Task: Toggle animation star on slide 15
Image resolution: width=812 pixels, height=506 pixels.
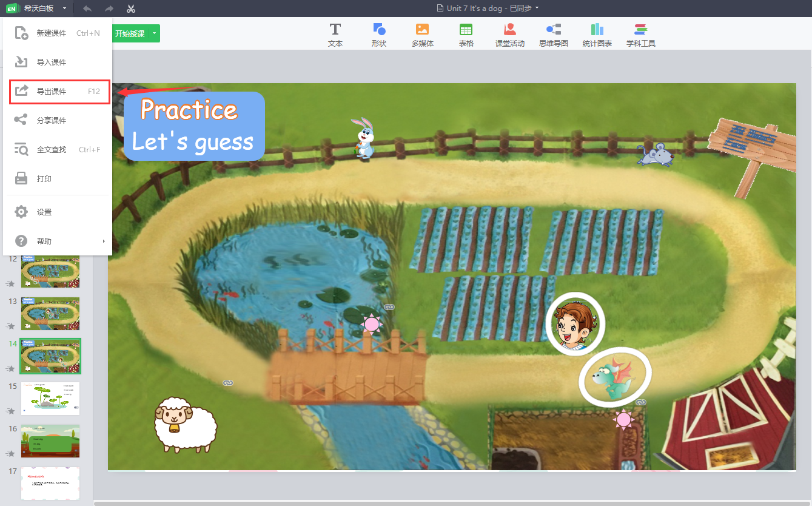Action: 10,411
